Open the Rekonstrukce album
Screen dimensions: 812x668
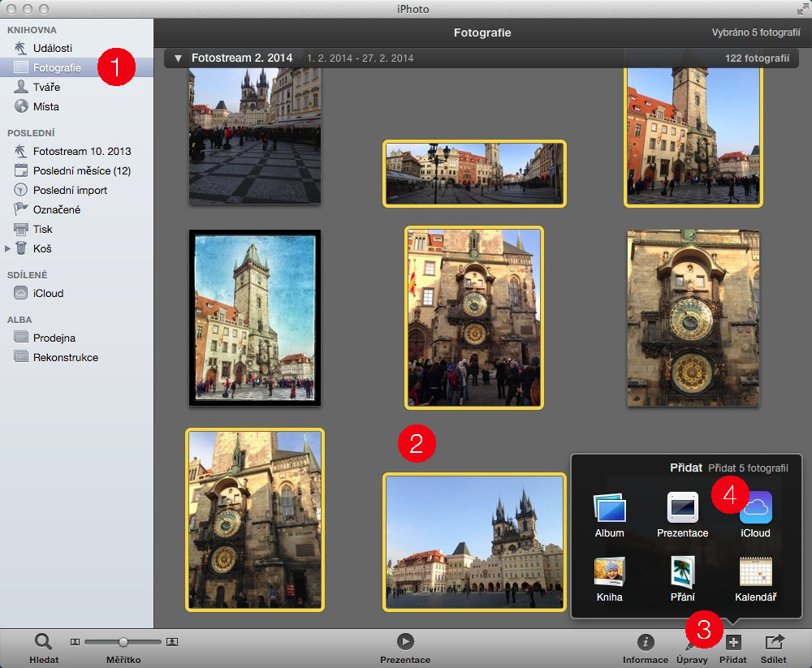[x=65, y=357]
